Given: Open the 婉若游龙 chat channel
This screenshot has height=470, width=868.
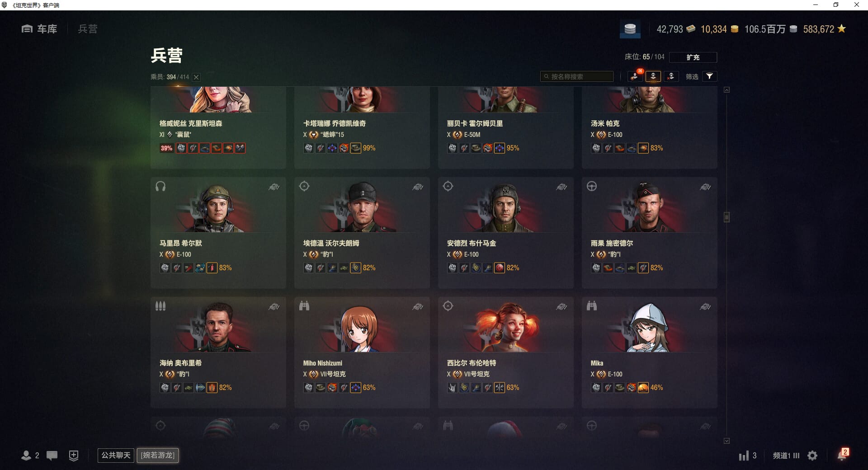Looking at the screenshot, I should (x=158, y=455).
